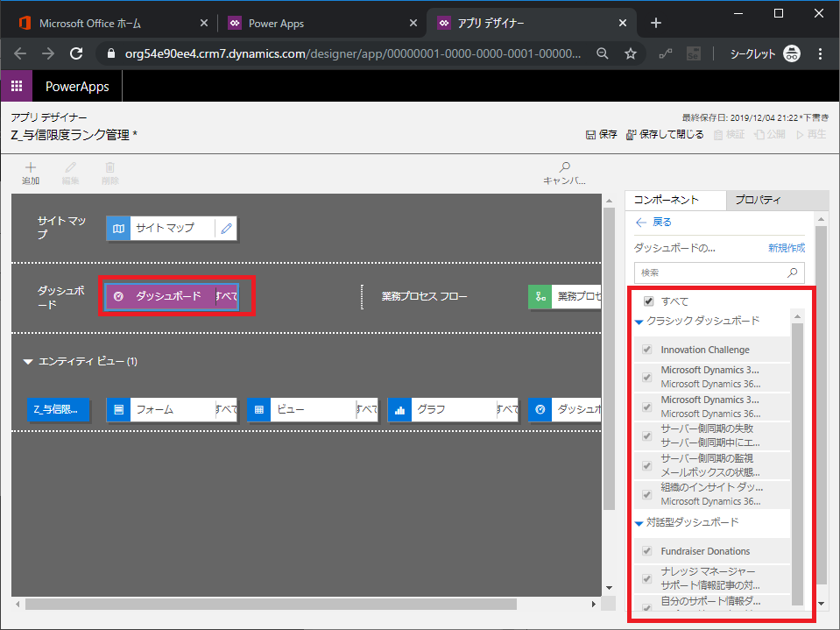Click the canvas horizontal scrollbar
Viewport: 840px width, 630px height.
pos(271,605)
